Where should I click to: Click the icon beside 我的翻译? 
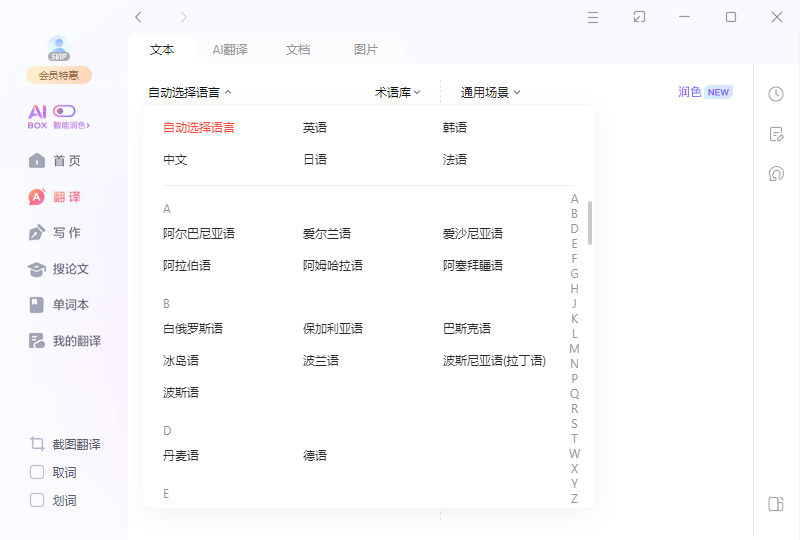[x=37, y=341]
